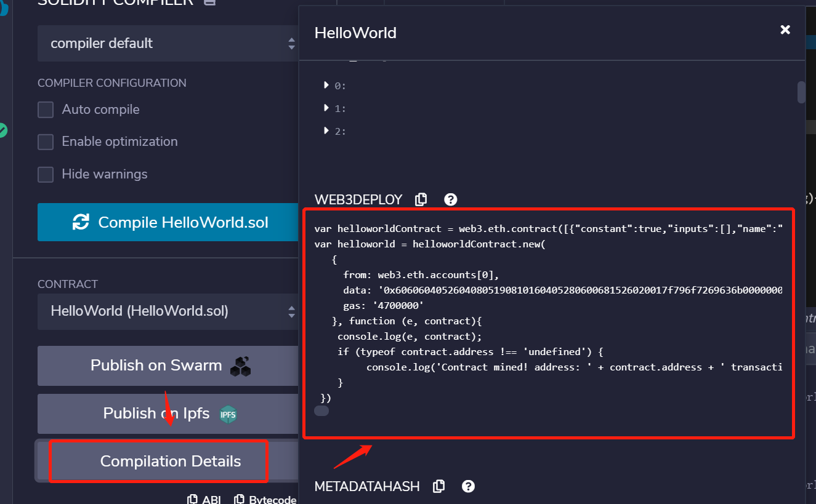816x504 pixels.
Task: Expand item 2 in the list
Action: click(x=326, y=131)
